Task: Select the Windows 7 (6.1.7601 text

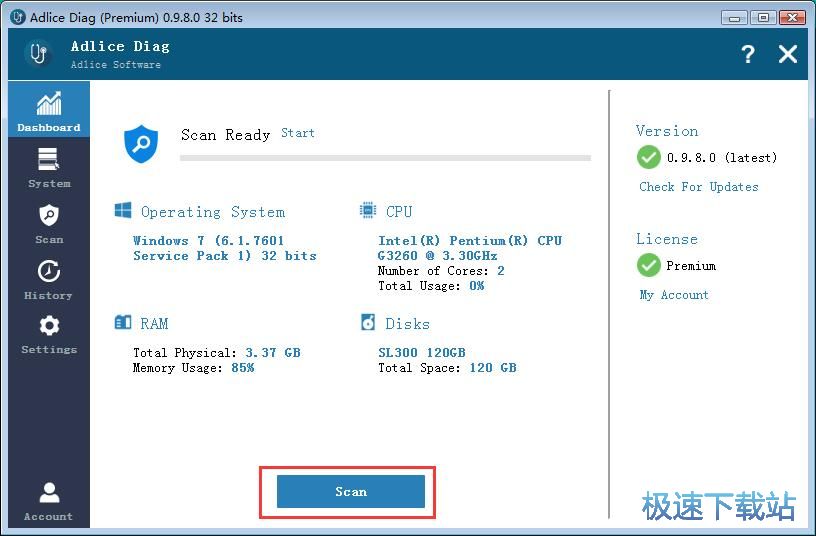Action: (x=209, y=240)
